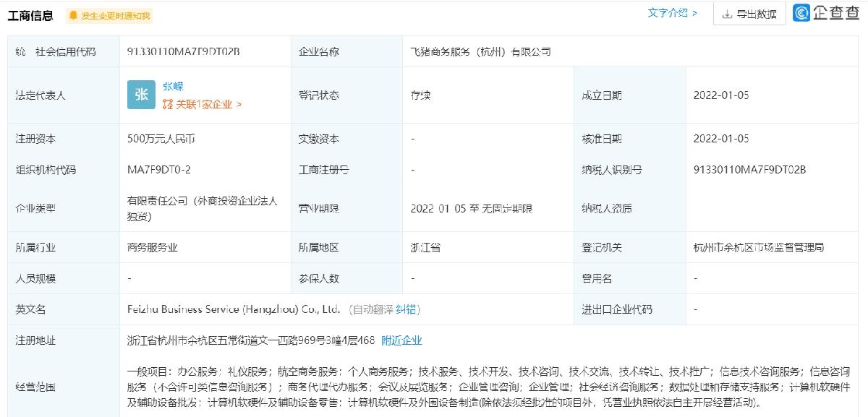Click the 纳税人资质 label cell
This screenshot has height=417, width=868.
629,209
